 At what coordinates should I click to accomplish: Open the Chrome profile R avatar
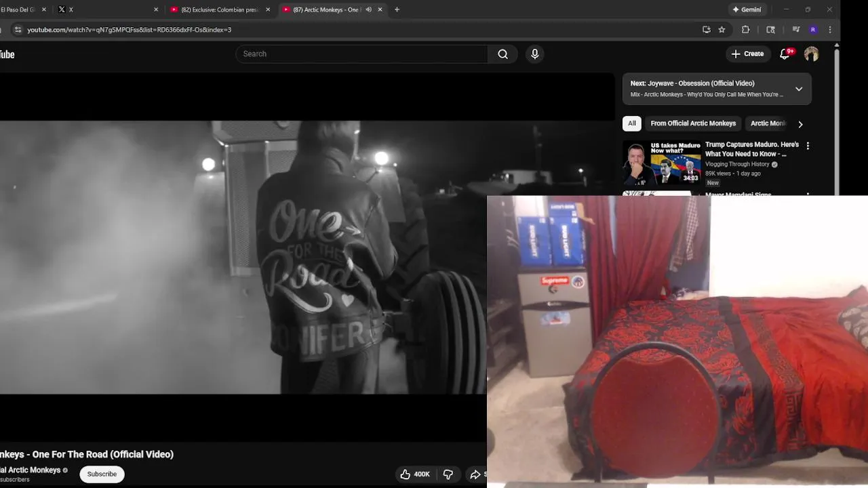[x=813, y=30]
